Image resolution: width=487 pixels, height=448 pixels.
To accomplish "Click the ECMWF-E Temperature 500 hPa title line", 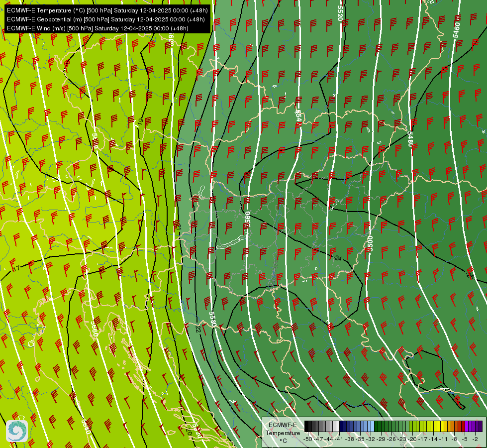I will coord(107,10).
